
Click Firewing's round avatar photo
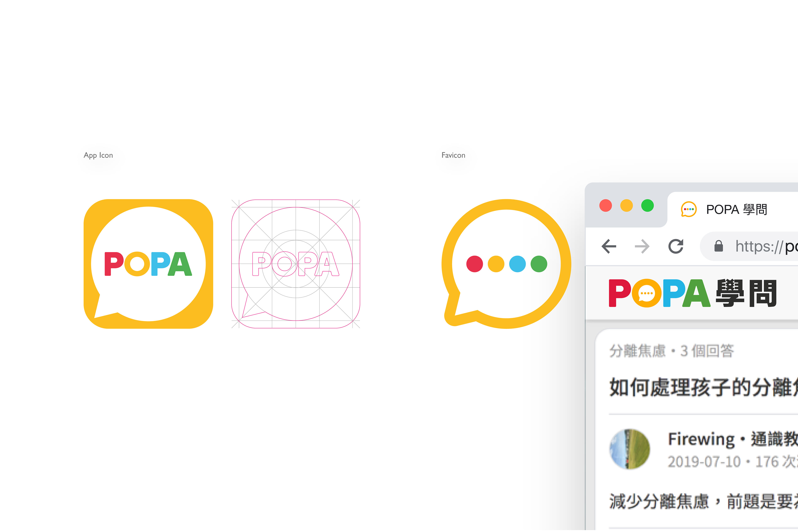(630, 449)
